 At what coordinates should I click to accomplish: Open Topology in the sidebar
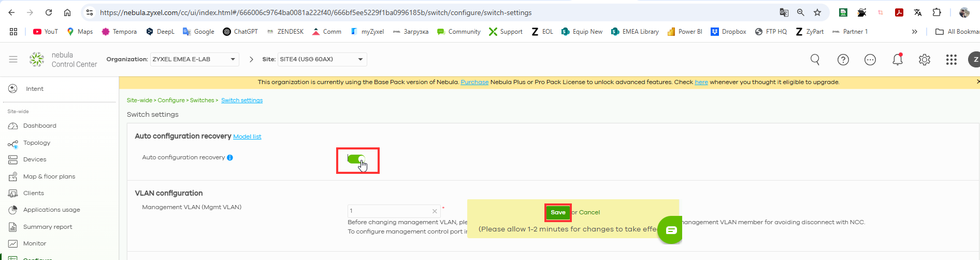tap(36, 143)
